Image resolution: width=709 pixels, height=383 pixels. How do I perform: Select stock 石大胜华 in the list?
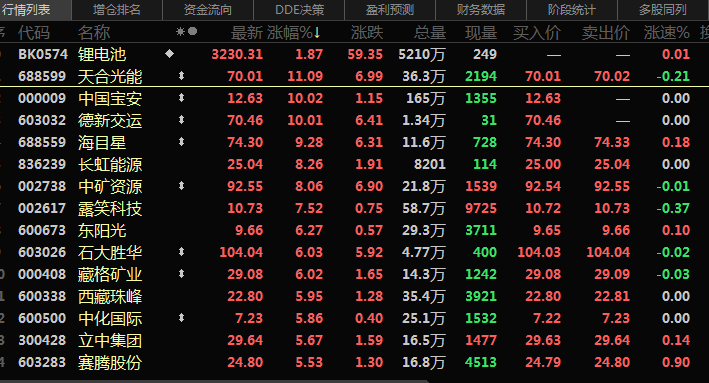tap(110, 252)
